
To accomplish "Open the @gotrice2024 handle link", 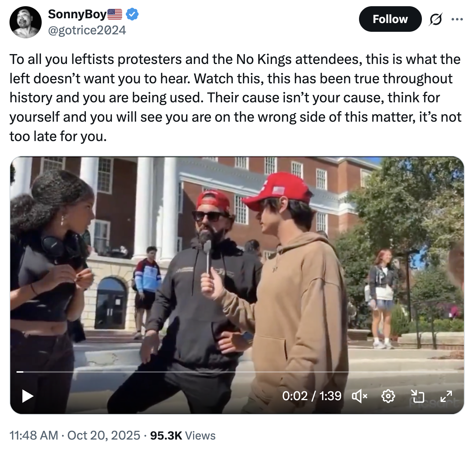I will tap(87, 30).
